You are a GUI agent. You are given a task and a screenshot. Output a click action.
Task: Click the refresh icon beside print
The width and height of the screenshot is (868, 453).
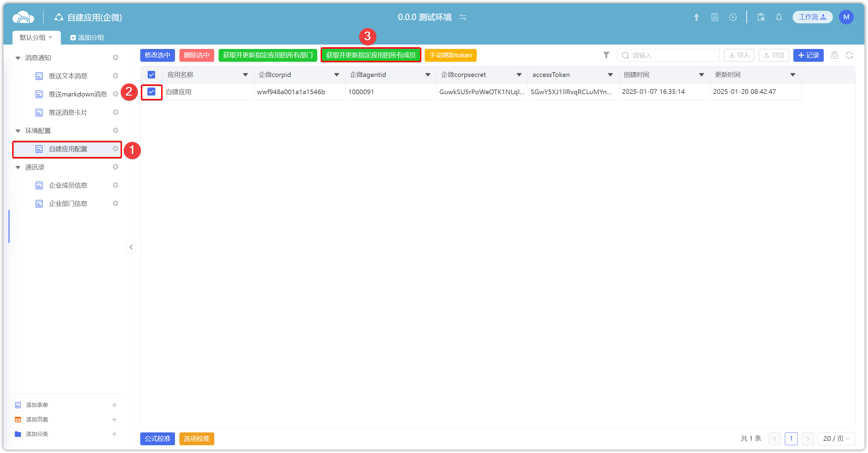pyautogui.click(x=849, y=55)
